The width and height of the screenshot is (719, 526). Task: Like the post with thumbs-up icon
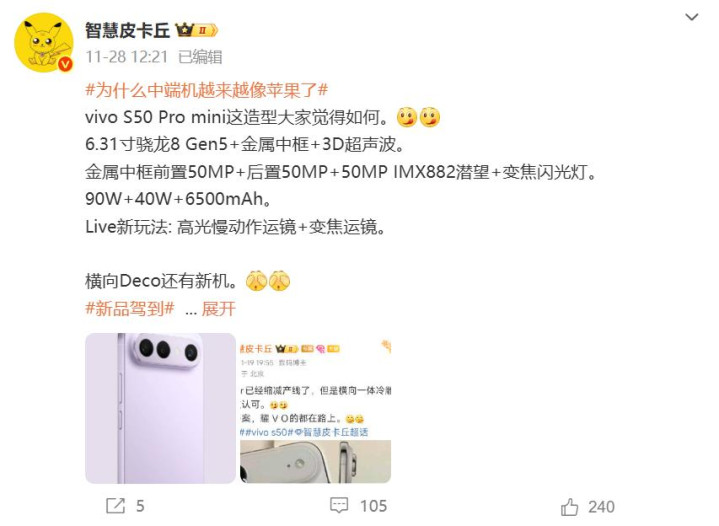(570, 507)
